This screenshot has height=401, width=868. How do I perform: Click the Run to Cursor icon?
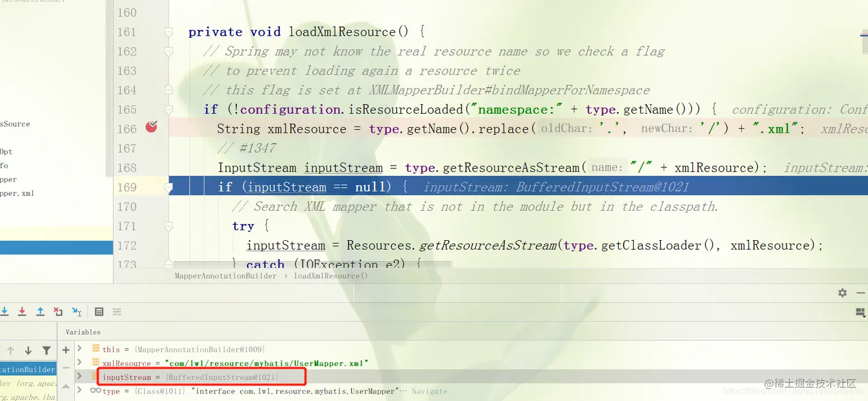click(x=76, y=311)
